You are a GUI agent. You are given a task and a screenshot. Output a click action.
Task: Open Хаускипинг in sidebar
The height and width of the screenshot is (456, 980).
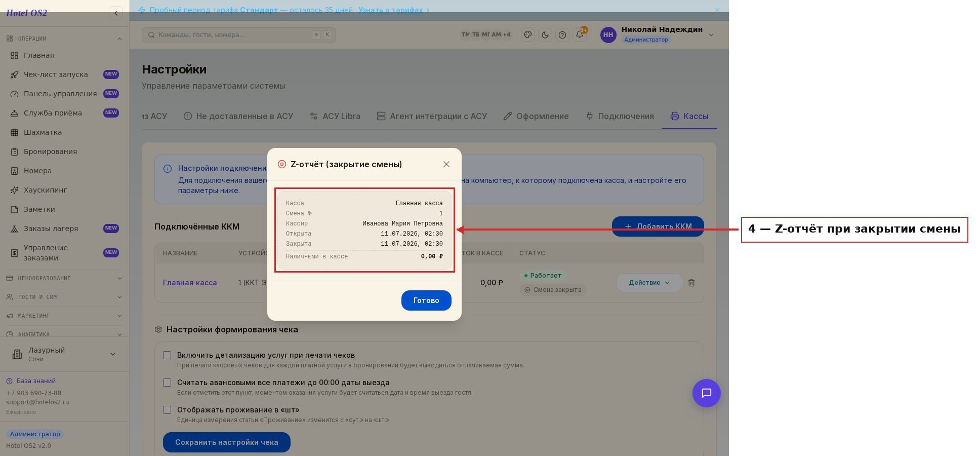[64, 190]
